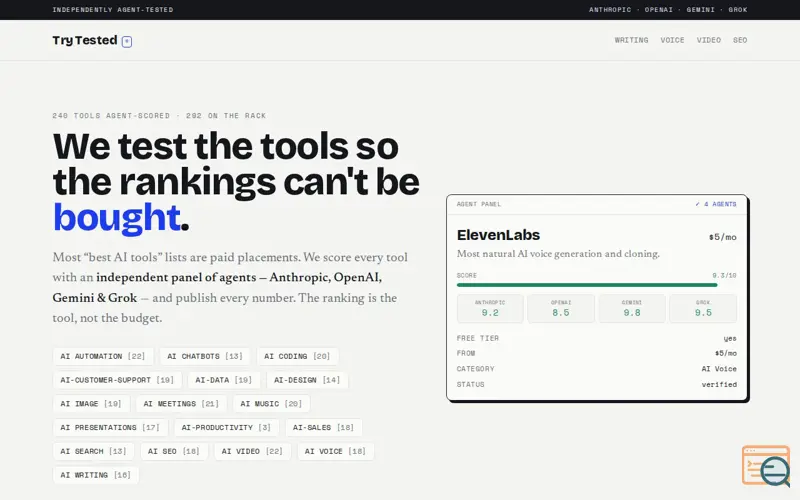The height and width of the screenshot is (500, 800).
Task: Click the 'Free Tier' row value 'yes'
Action: click(730, 338)
